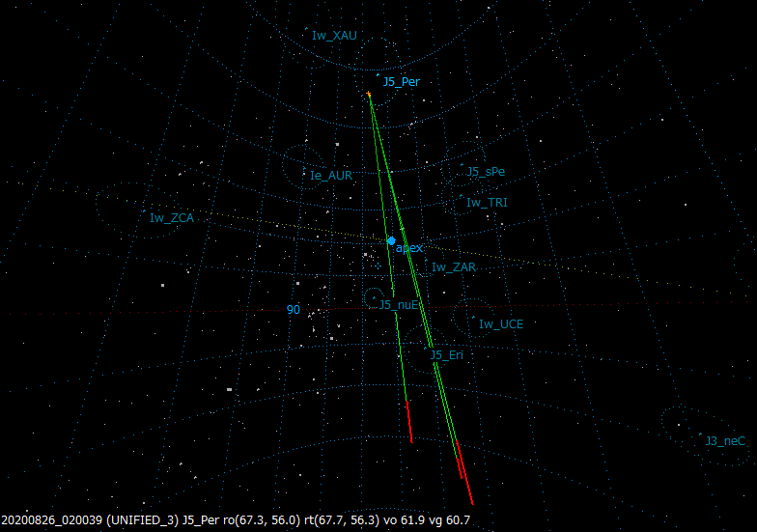This screenshot has width=757, height=532.
Task: Select the J5_sPe radiant label
Action: [x=486, y=172]
